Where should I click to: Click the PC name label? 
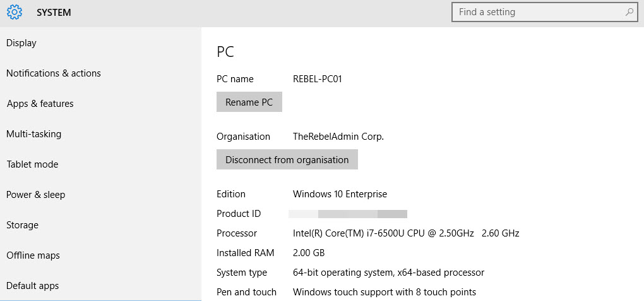(x=235, y=79)
